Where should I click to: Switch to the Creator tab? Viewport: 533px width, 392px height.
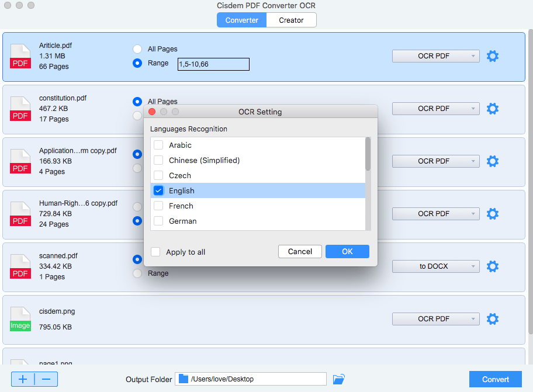click(x=291, y=20)
